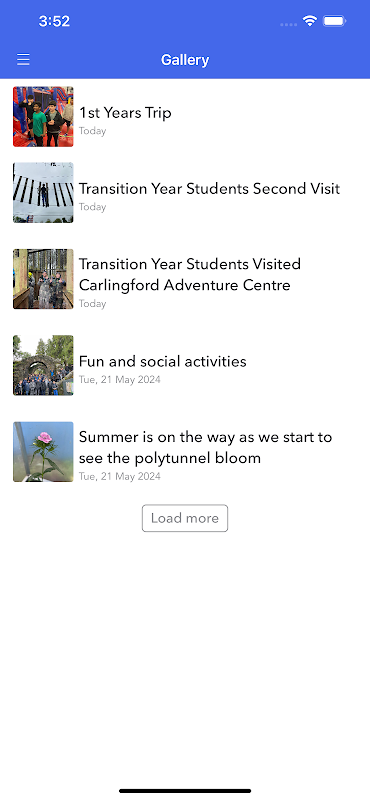The height and width of the screenshot is (800, 370).
Task: Tap the home indicator bar
Action: (185, 791)
